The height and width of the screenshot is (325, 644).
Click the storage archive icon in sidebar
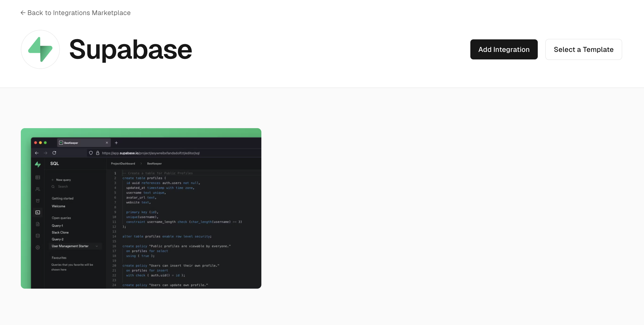click(x=38, y=201)
